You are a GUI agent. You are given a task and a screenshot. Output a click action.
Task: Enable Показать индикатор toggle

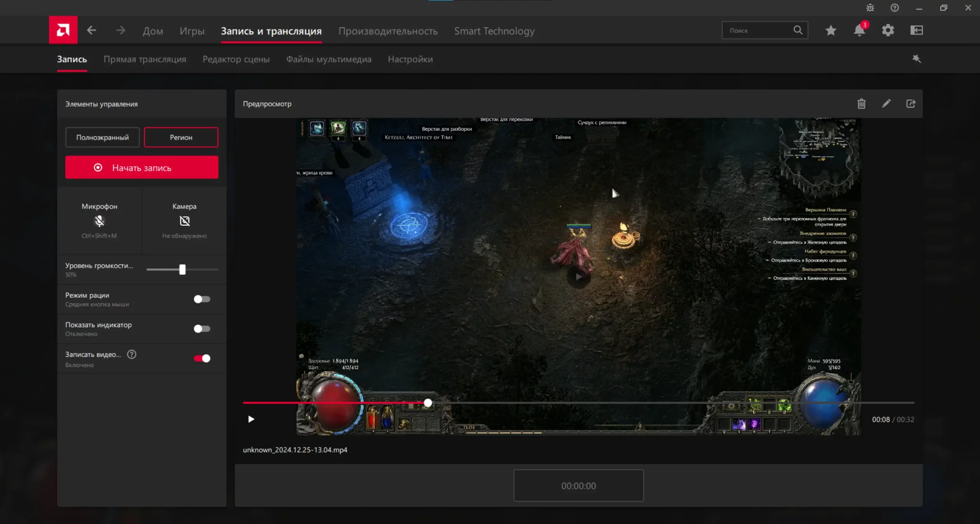(x=202, y=329)
